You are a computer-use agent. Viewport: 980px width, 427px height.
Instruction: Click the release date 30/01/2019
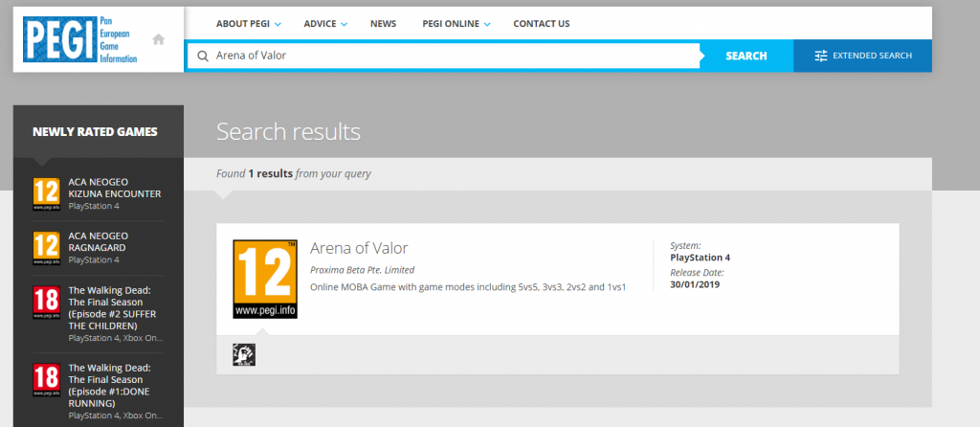695,284
